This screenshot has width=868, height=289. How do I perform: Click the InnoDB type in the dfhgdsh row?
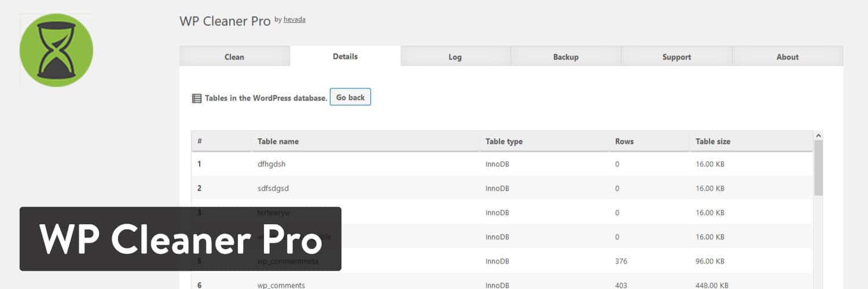[x=497, y=164]
